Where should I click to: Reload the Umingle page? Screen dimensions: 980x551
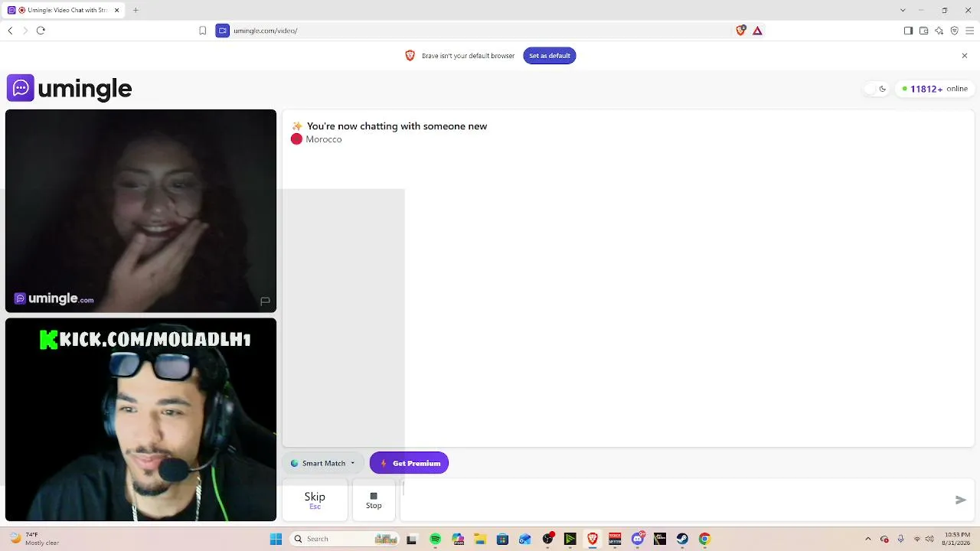tap(41, 31)
